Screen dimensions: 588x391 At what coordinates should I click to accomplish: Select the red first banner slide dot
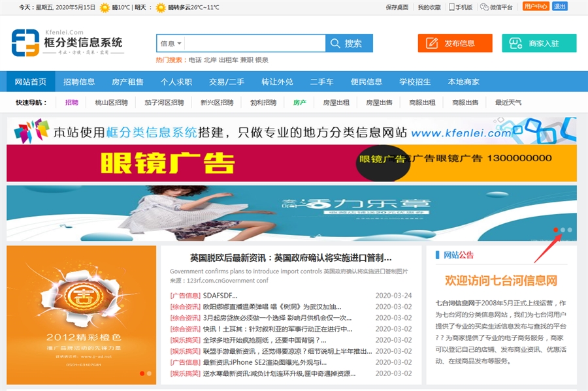(x=556, y=230)
